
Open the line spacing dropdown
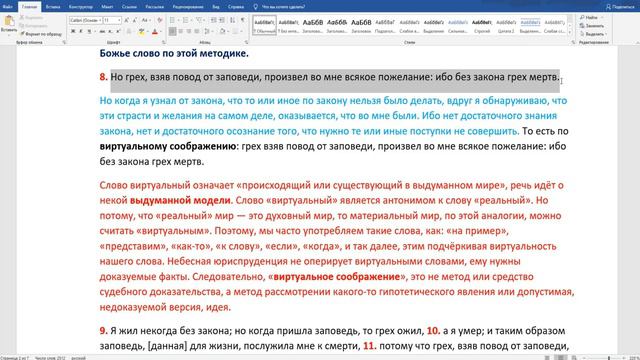pyautogui.click(x=208, y=31)
